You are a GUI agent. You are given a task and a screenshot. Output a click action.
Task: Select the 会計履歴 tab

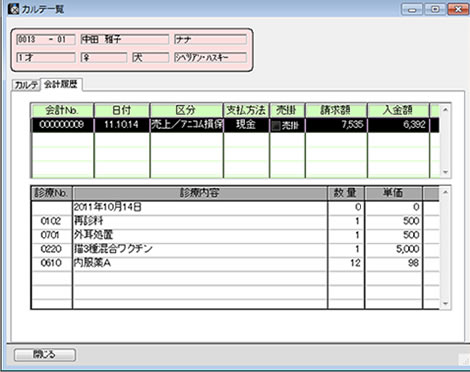(61, 84)
